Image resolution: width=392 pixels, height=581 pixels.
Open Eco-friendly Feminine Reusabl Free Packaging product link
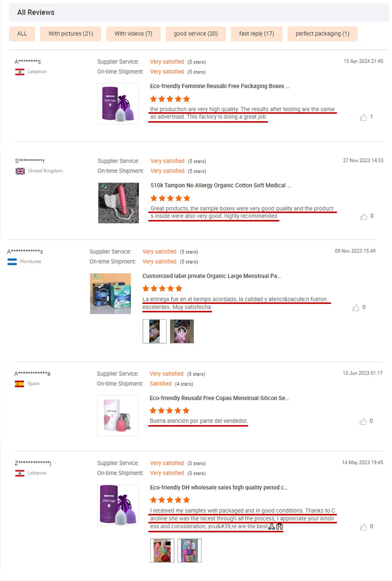pos(220,86)
